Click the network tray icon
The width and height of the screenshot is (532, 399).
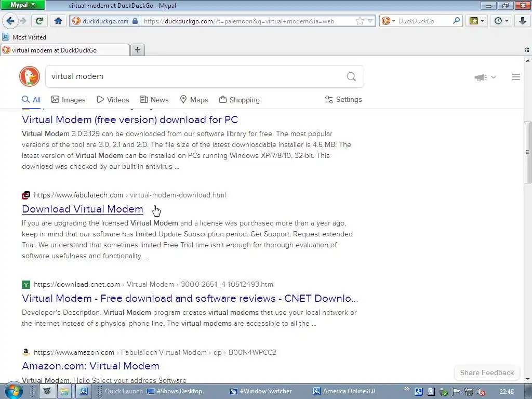click(x=469, y=392)
